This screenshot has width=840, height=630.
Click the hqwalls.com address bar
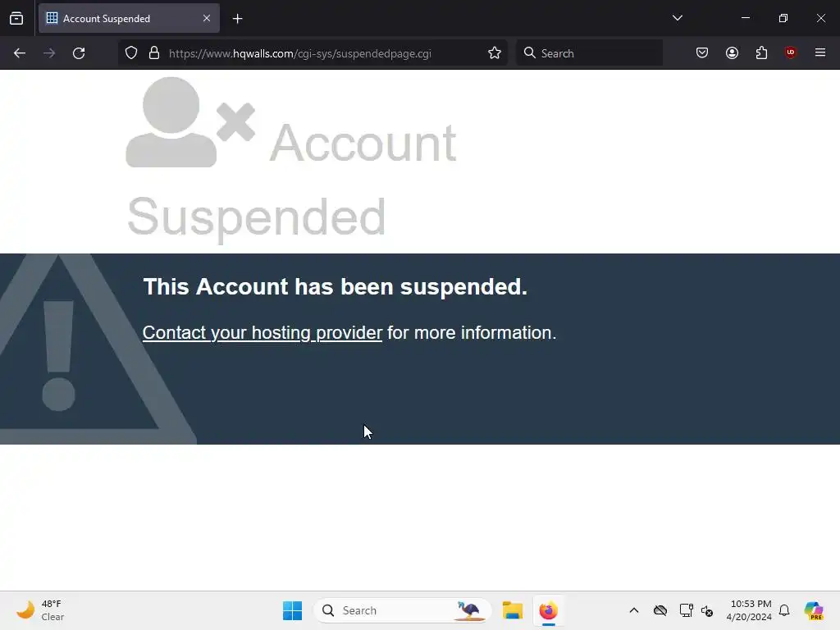(x=300, y=53)
